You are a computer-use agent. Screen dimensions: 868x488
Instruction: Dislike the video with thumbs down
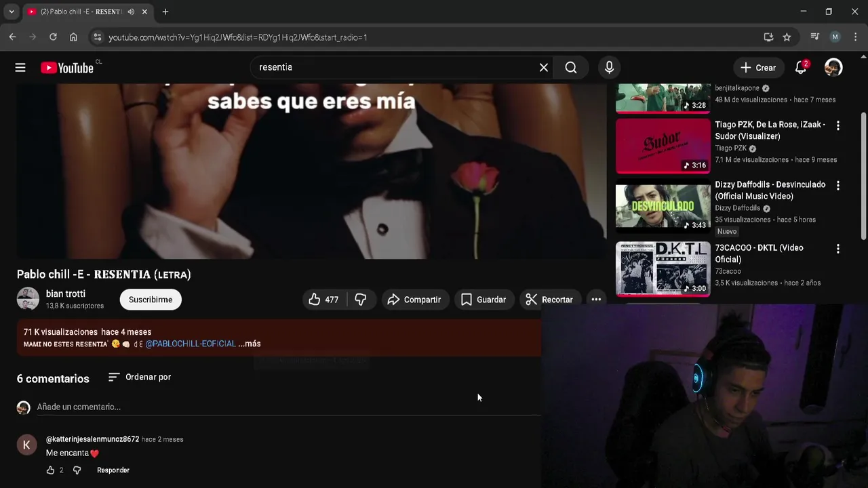pos(361,300)
